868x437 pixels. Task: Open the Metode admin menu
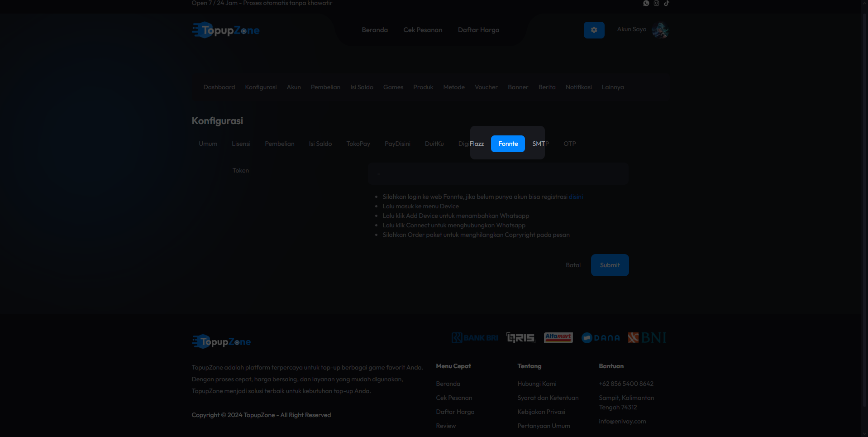click(x=454, y=87)
